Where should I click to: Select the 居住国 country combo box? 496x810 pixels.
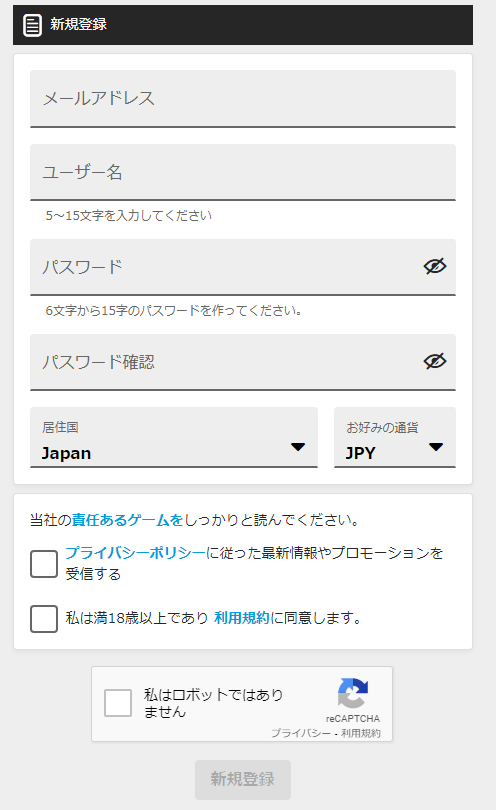pos(174,438)
